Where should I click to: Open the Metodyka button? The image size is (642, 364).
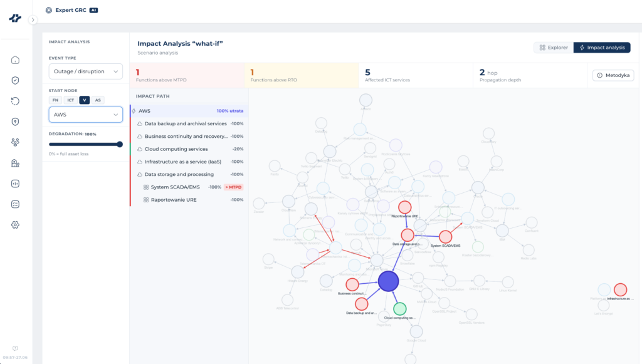(x=613, y=75)
